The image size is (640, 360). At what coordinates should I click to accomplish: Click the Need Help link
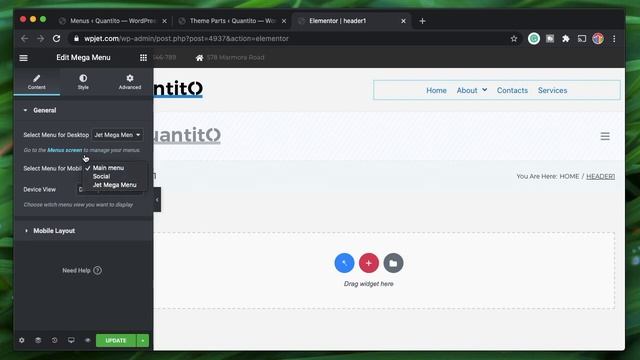click(x=76, y=271)
